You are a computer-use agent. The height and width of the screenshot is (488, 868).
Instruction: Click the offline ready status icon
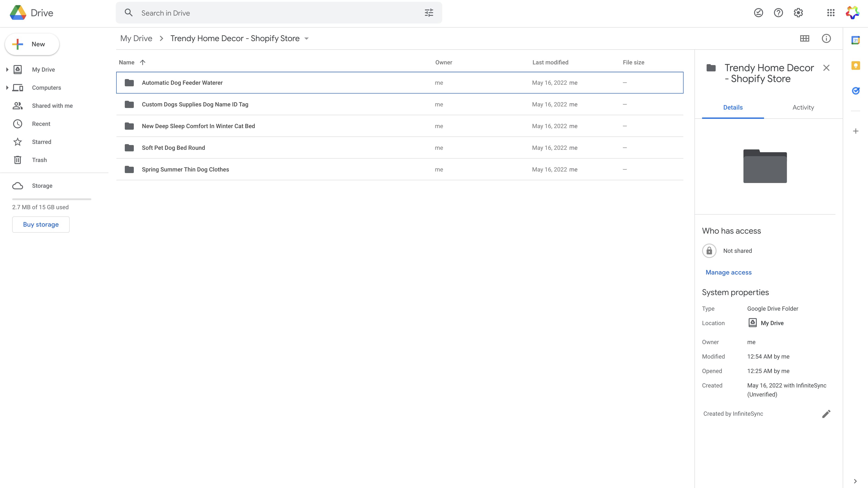click(x=758, y=13)
